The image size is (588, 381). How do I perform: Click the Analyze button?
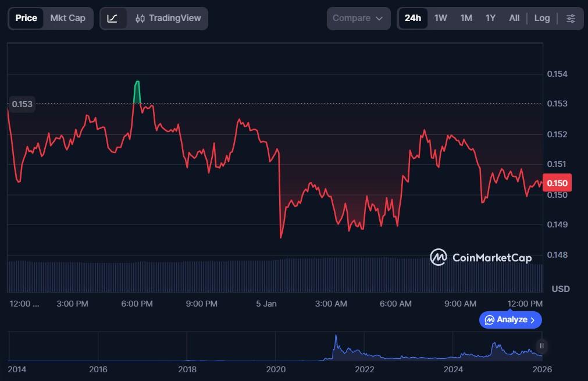coord(510,320)
